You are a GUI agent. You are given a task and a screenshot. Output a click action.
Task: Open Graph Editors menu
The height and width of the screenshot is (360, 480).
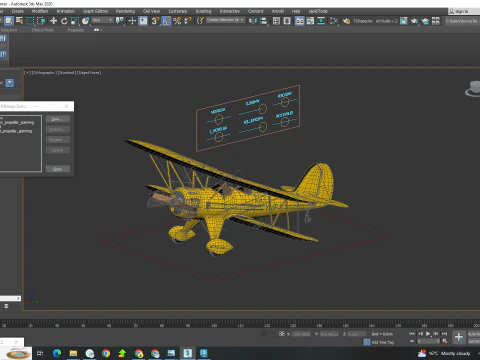click(x=95, y=11)
